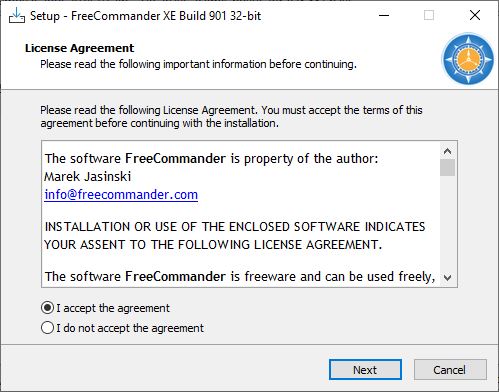The image size is (499, 392).
Task: Select 'I do not accept the agreement'
Action: pos(122,328)
